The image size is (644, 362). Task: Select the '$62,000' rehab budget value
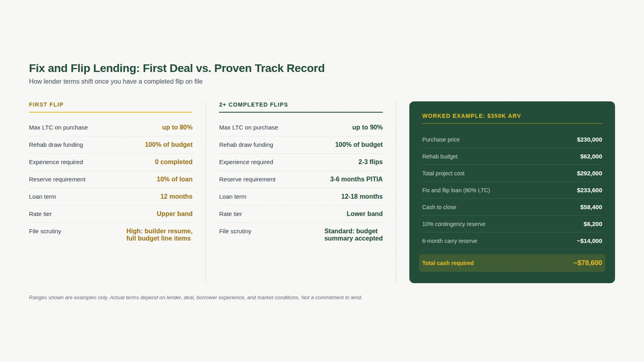pos(591,156)
